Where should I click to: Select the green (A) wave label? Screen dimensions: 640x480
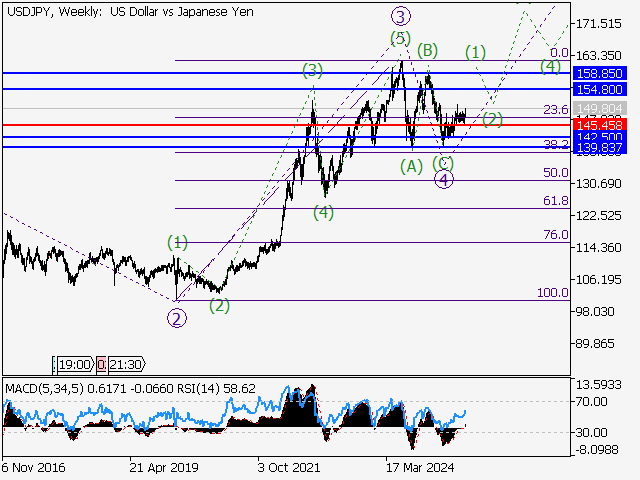tap(410, 165)
